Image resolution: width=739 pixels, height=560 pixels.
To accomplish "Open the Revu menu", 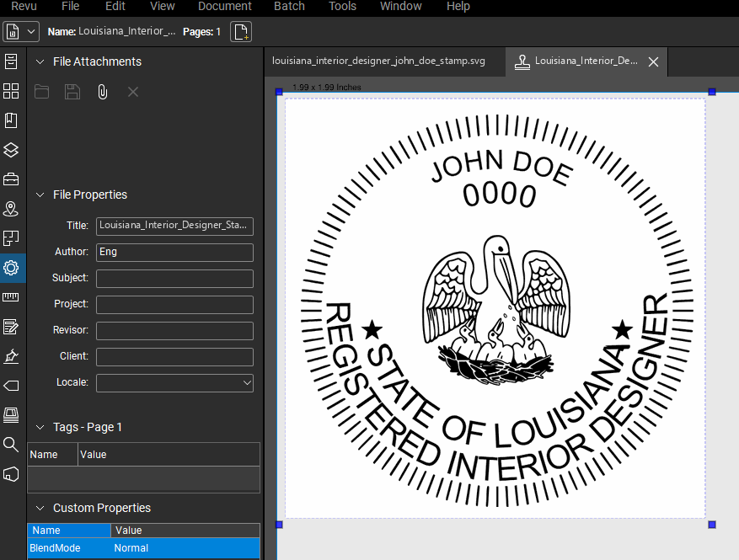I will tap(24, 6).
